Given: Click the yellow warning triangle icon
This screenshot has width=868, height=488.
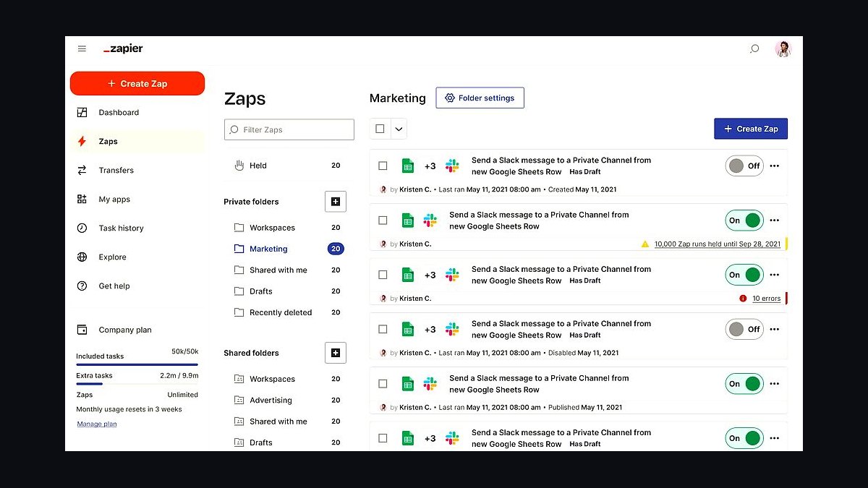Looking at the screenshot, I should pos(645,244).
